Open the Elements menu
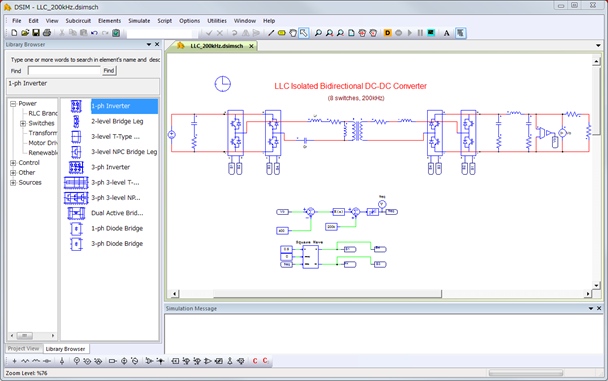 pos(109,21)
